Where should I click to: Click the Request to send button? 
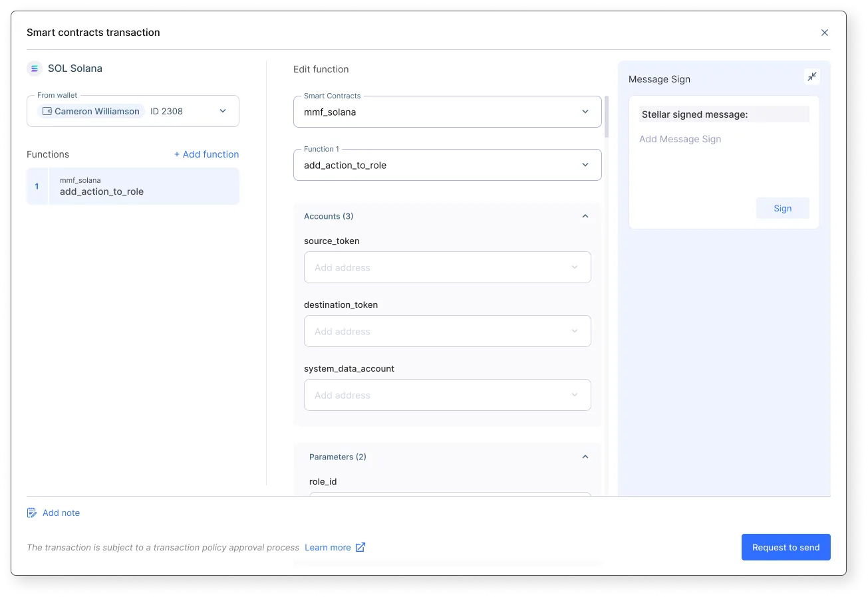pyautogui.click(x=786, y=547)
